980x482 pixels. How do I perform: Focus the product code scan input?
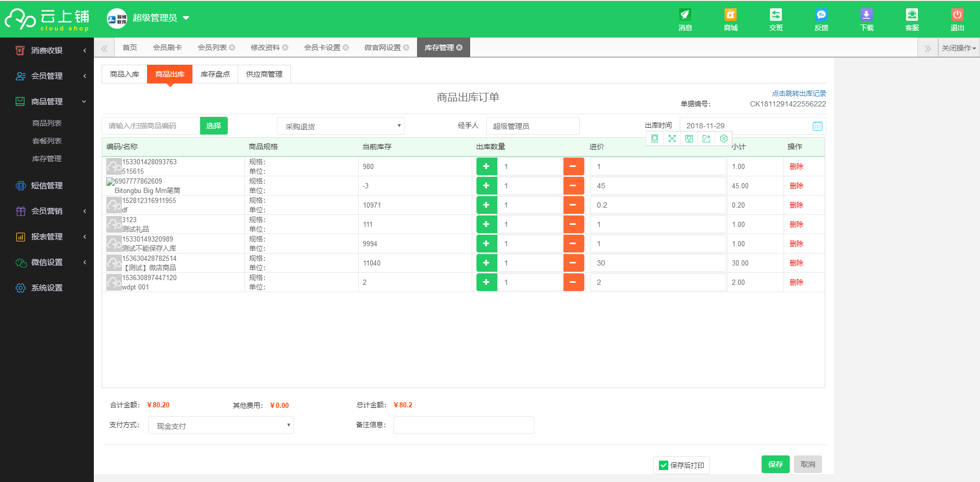point(151,126)
